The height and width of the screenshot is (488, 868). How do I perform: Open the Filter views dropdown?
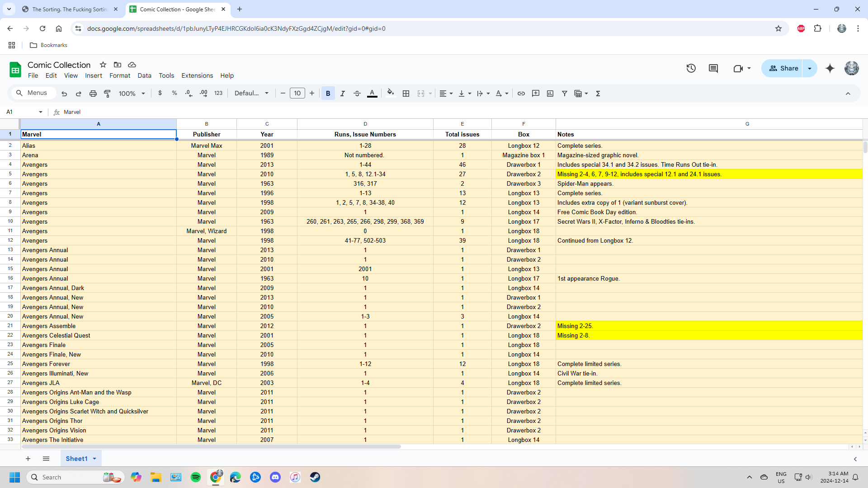tap(581, 94)
